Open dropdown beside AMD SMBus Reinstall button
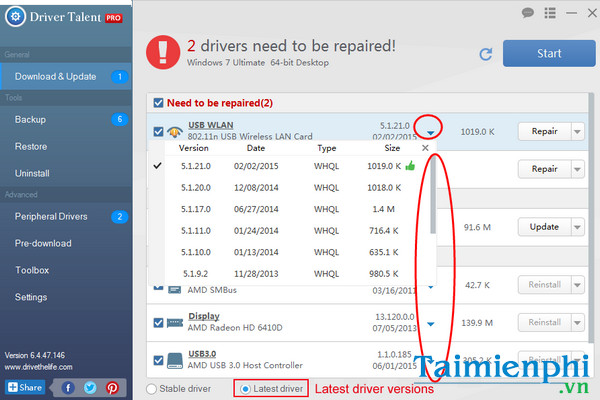Image resolution: width=600 pixels, height=400 pixels. tap(577, 285)
